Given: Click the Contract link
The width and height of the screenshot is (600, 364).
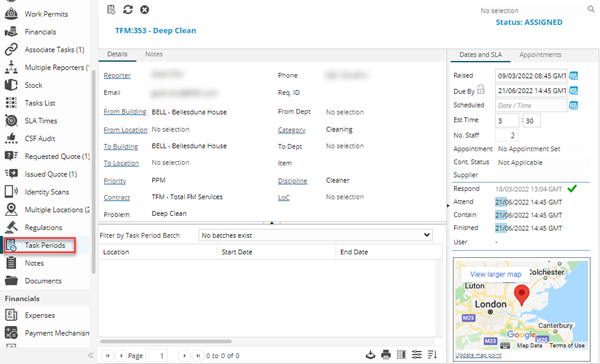Looking at the screenshot, I should point(117,198).
